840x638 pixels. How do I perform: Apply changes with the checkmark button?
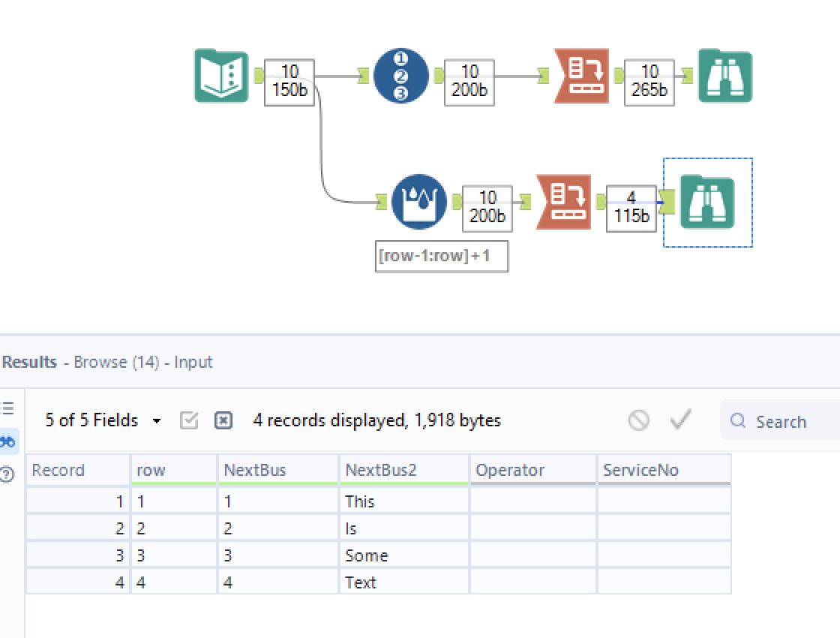[x=680, y=420]
